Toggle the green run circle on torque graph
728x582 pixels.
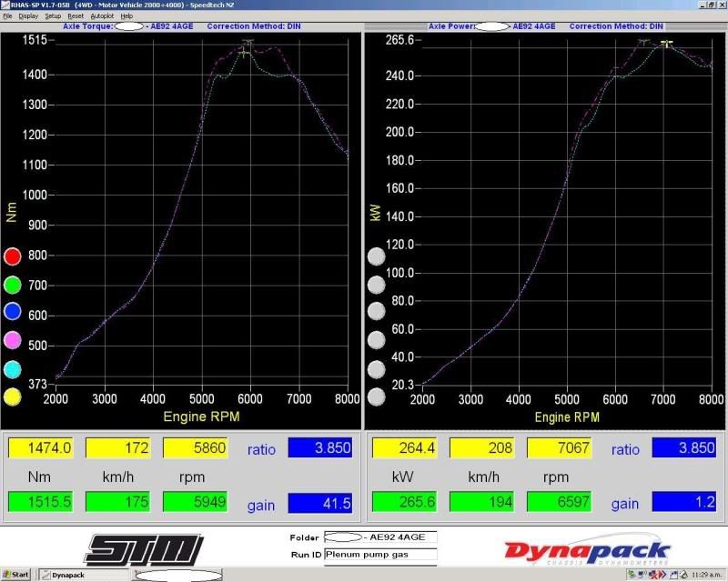(x=13, y=285)
